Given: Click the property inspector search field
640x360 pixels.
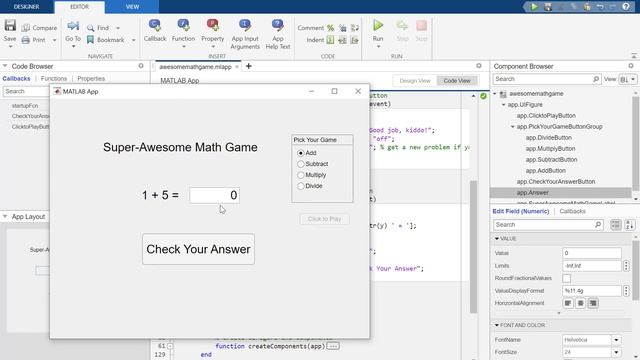Looking at the screenshot, I should coord(548,224).
